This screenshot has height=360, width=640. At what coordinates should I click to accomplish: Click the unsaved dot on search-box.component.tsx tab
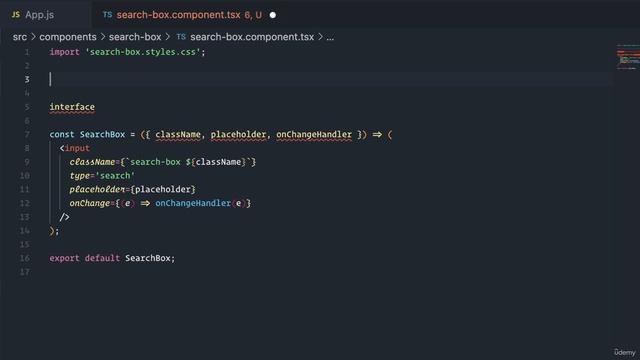click(x=273, y=15)
